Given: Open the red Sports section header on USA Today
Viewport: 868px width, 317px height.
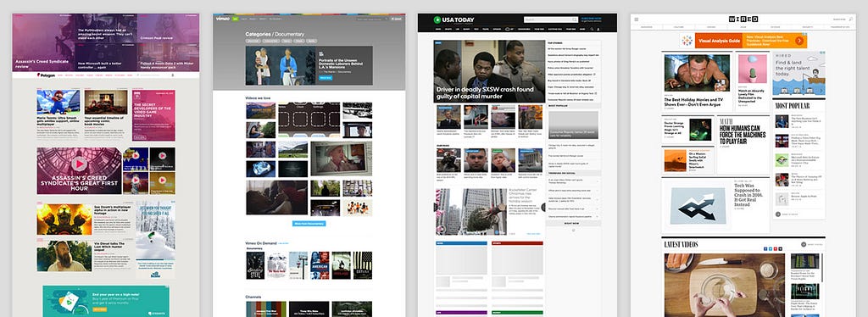Looking at the screenshot, I should (518, 243).
